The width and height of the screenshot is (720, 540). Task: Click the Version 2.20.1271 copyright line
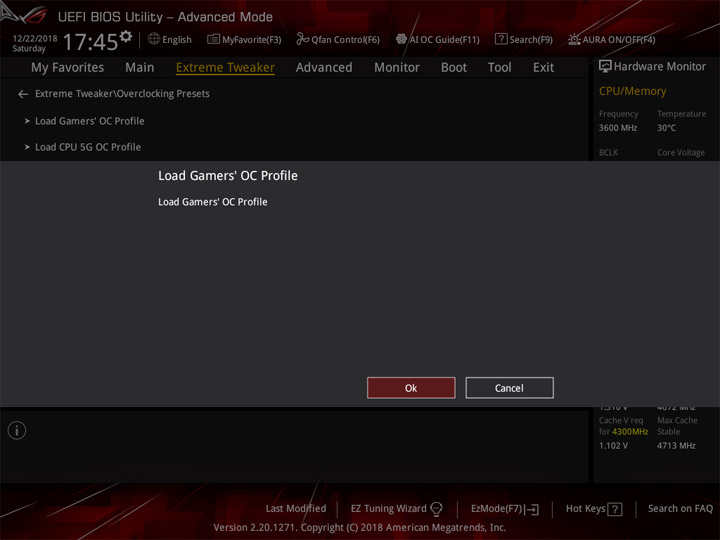click(360, 528)
